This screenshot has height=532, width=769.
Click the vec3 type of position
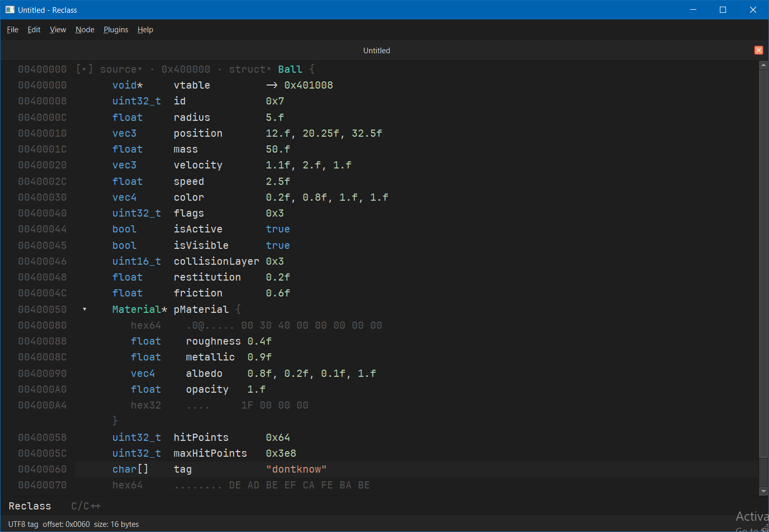[124, 133]
